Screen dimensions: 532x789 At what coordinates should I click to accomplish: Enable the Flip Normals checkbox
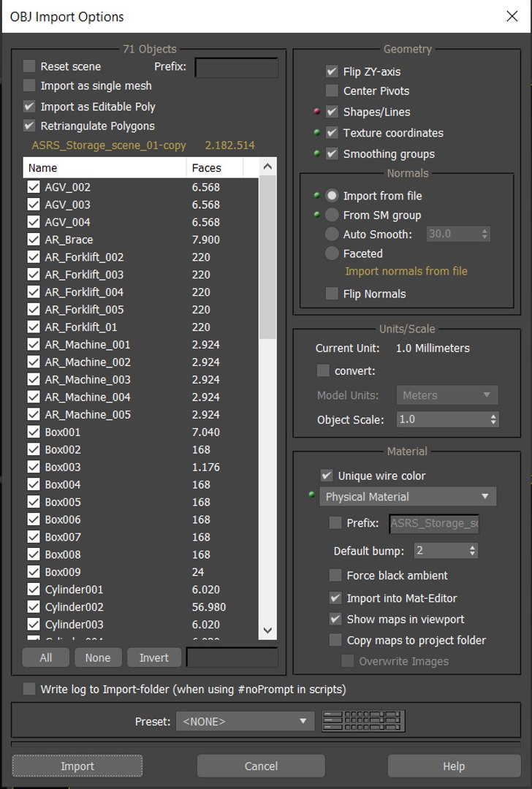pyautogui.click(x=332, y=294)
